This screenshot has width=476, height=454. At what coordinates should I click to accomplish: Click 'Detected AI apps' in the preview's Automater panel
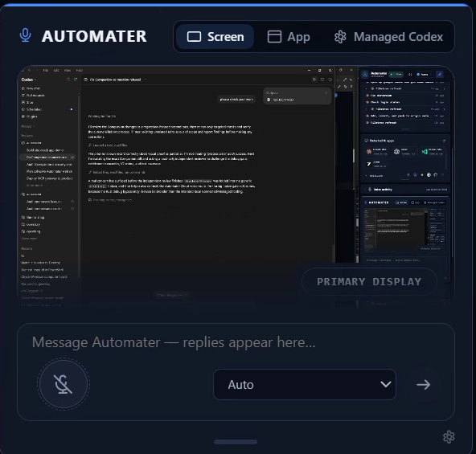[382, 141]
